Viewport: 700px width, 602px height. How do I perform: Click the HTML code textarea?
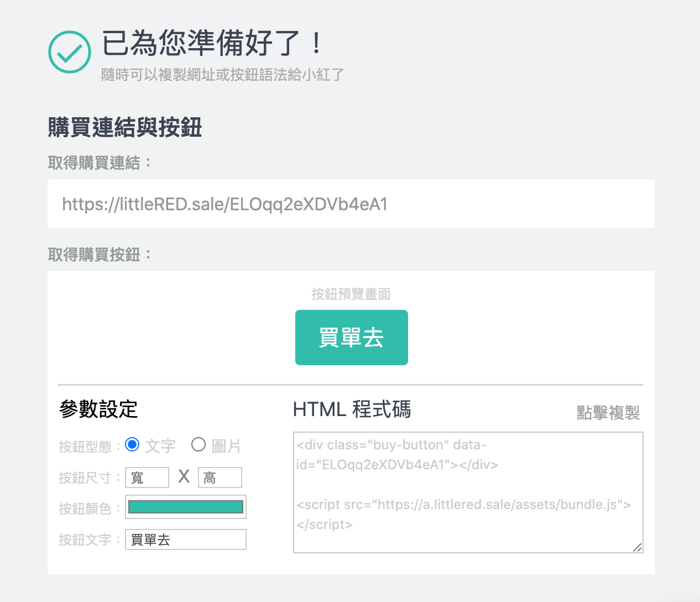[x=468, y=492]
